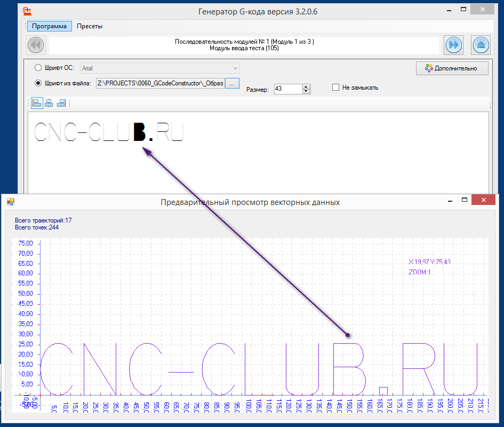The width and height of the screenshot is (504, 427).
Task: Click the Размер value field showing 43
Action: click(289, 89)
